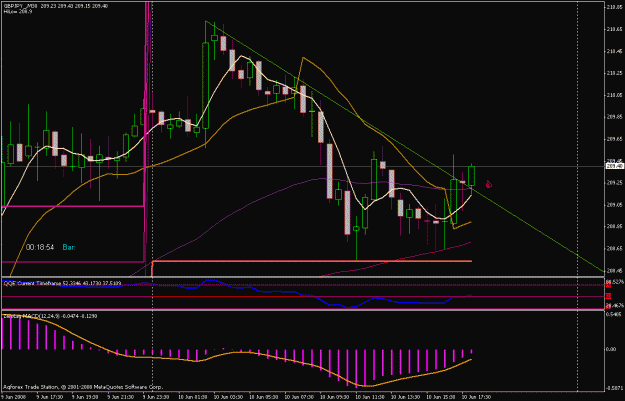Click the 10 Jun 17:30 time axis label

tap(476, 397)
